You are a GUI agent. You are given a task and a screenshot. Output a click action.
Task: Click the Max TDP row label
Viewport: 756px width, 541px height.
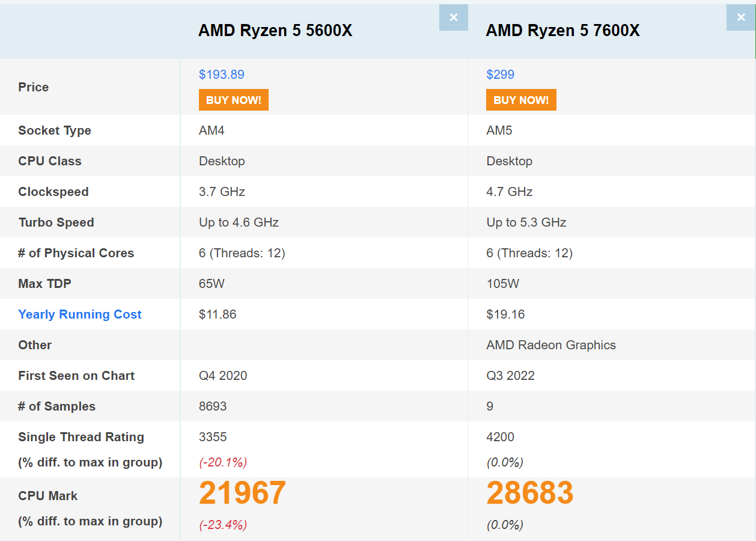(44, 284)
